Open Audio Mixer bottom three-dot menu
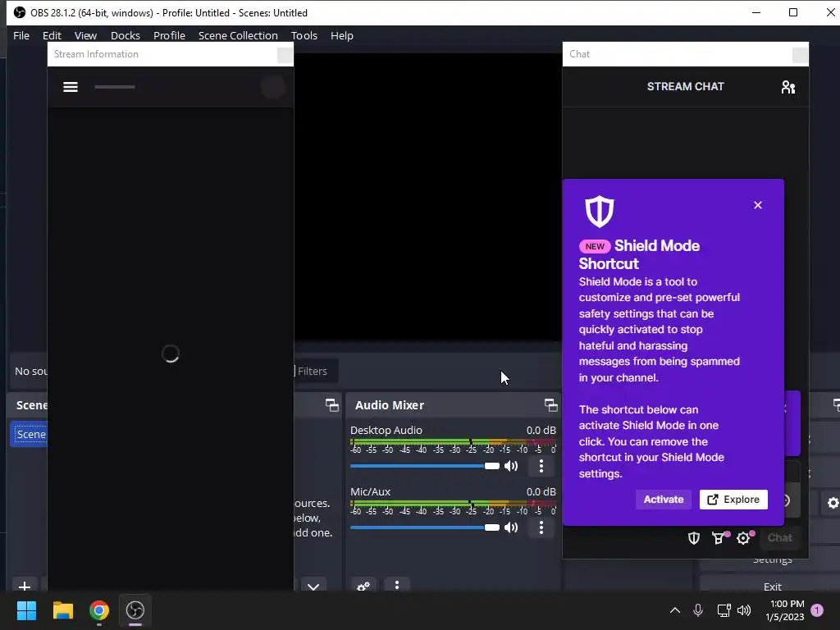840x630 pixels. coord(397,585)
